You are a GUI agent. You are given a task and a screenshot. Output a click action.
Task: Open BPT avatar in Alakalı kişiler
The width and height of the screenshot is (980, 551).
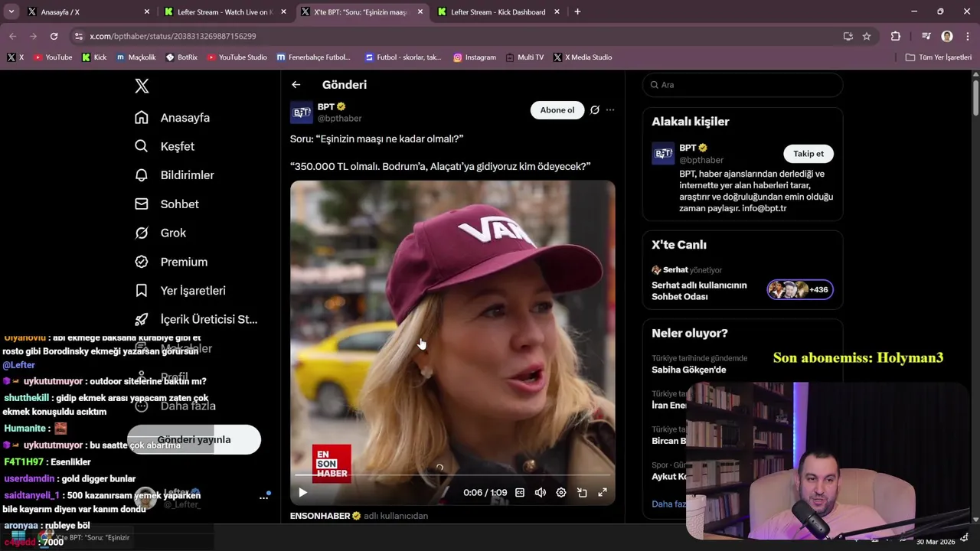[x=663, y=153]
